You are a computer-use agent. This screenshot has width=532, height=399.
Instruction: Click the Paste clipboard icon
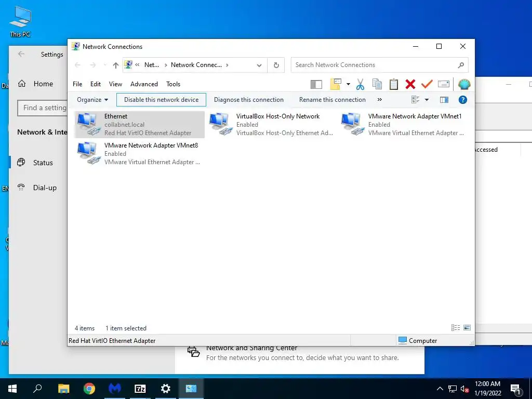click(x=394, y=84)
